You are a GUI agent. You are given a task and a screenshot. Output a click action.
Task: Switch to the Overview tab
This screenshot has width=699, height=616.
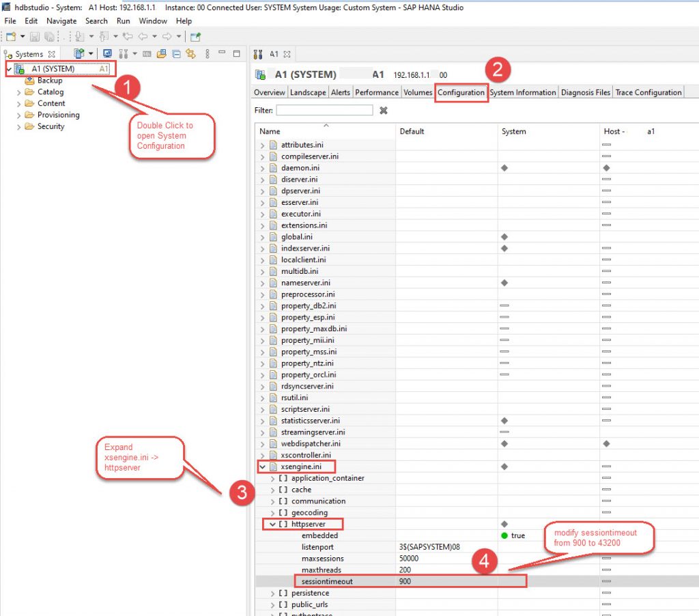269,92
